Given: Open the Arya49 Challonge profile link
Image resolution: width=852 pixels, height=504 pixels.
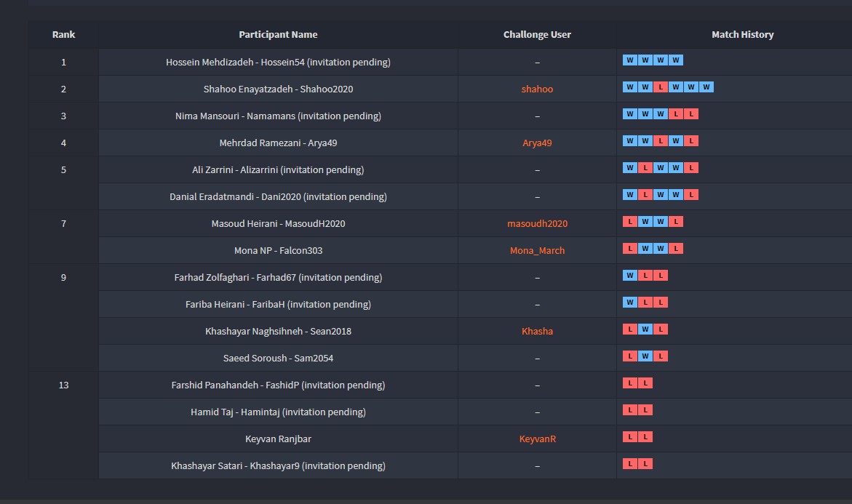Looking at the screenshot, I should pos(537,143).
